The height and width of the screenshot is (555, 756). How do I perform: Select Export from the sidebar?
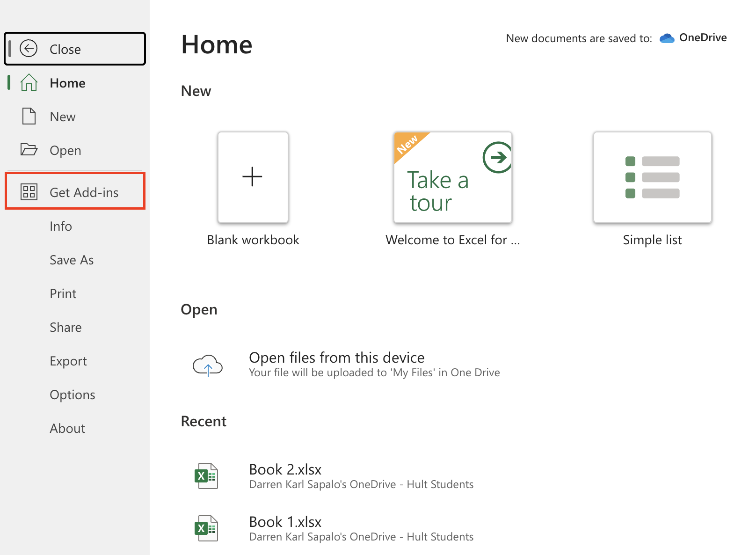[x=68, y=361]
